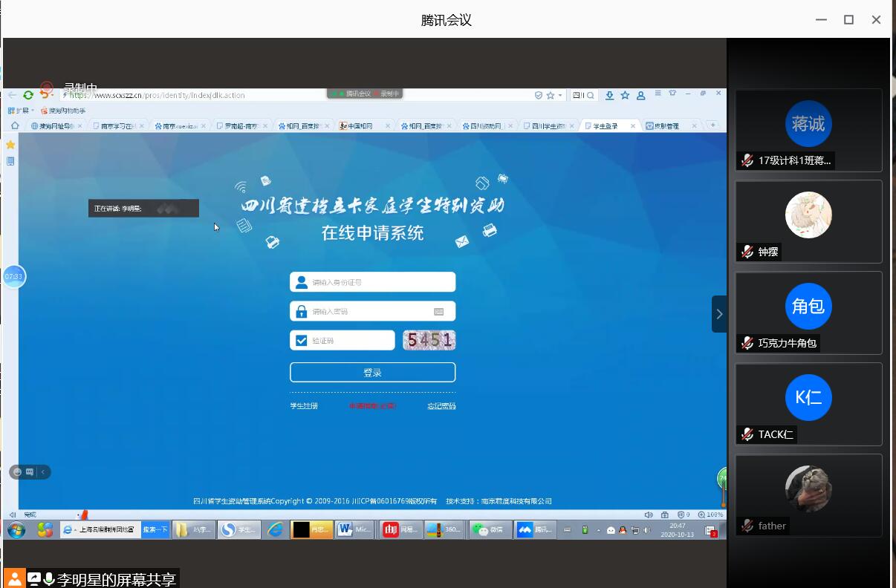Click the on-screen keyboard icon in password field
The image size is (896, 588).
[x=439, y=312]
